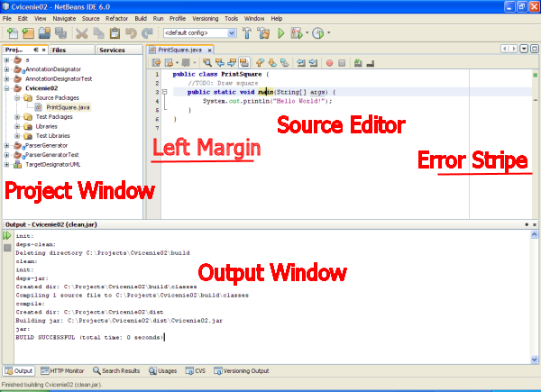Start macro recording with red circle icon
Viewport: 541px width, 392px height.
329,63
